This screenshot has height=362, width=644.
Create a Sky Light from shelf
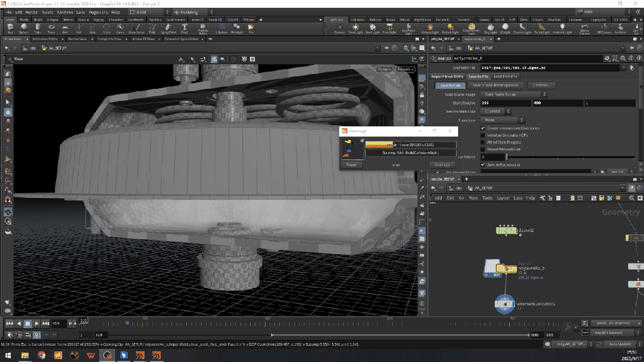(490, 28)
